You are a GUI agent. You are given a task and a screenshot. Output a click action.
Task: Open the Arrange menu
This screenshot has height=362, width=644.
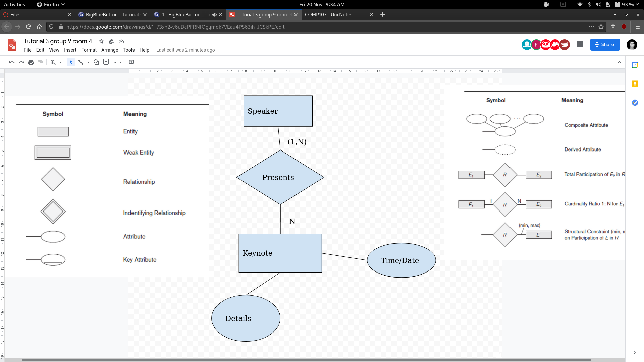click(110, 50)
